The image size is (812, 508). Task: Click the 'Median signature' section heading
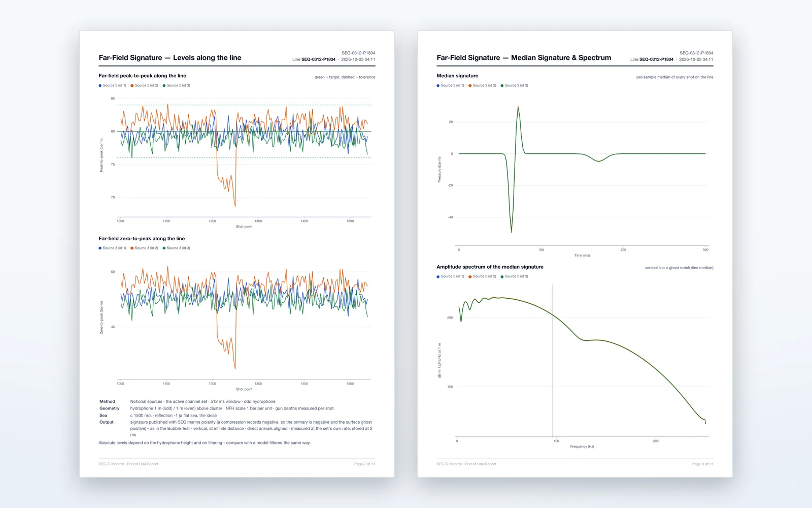click(x=457, y=76)
